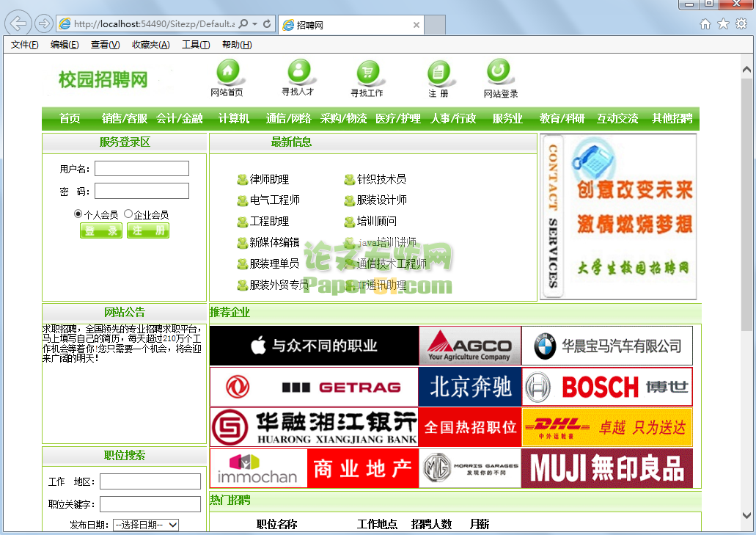756x535 pixels.
Task: Open the 帮助(H) menu
Action: 237,45
